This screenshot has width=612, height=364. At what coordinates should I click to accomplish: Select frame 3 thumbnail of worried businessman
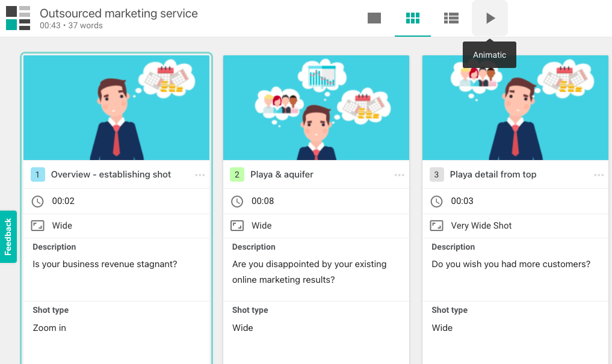[516, 108]
